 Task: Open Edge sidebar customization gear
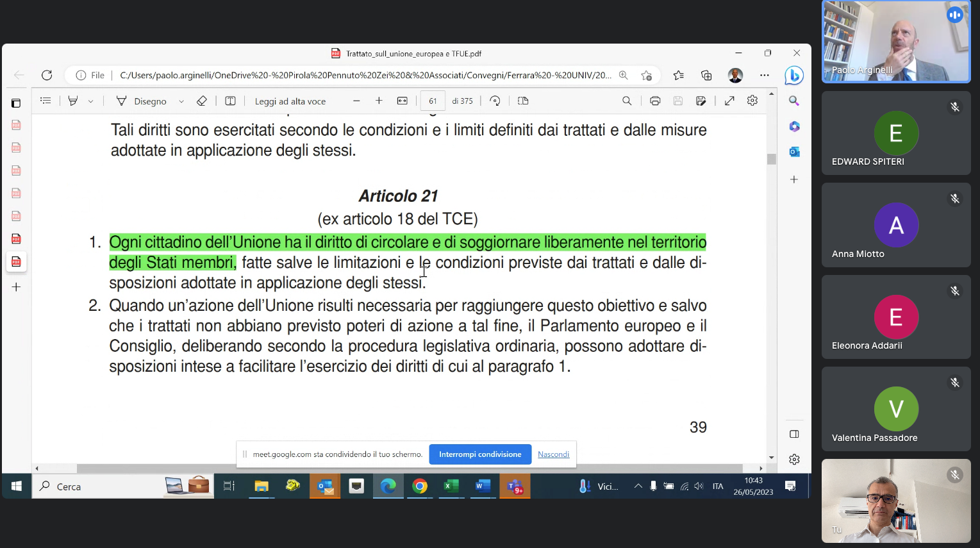(794, 459)
